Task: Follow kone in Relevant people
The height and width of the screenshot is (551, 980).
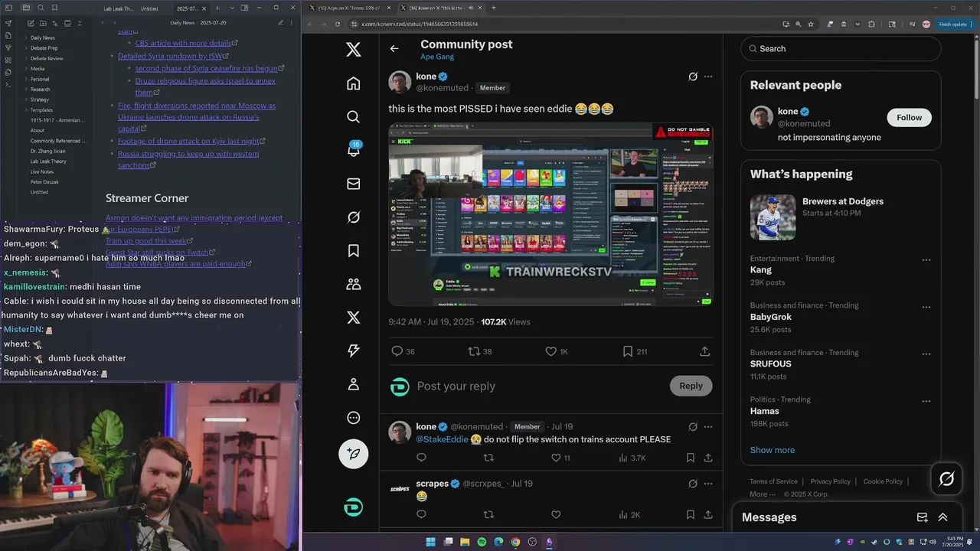Action: pos(910,117)
